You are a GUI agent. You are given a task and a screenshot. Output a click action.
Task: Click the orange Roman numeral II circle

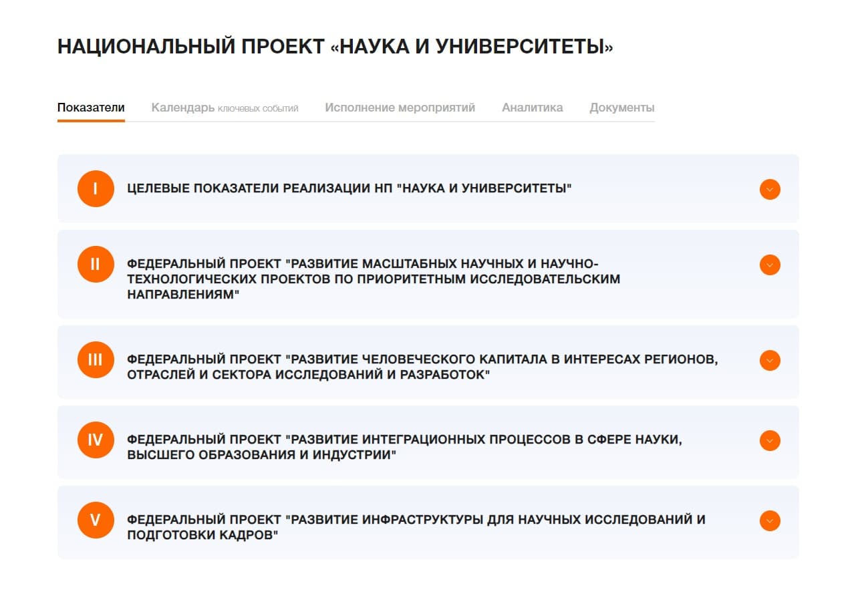96,264
